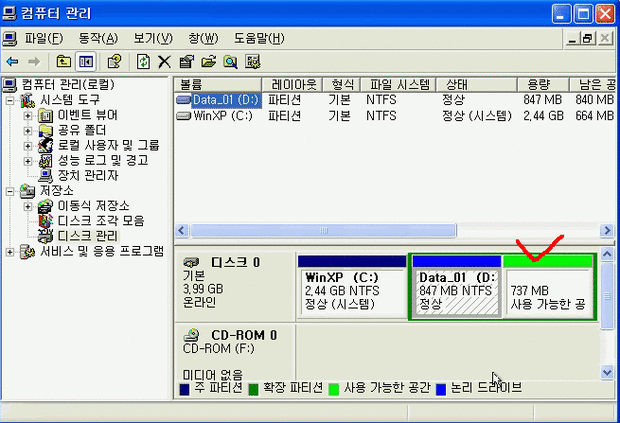Click the Data_01 (D:) volume drive icon
Viewport: 620px width, 423px height.
tap(183, 100)
